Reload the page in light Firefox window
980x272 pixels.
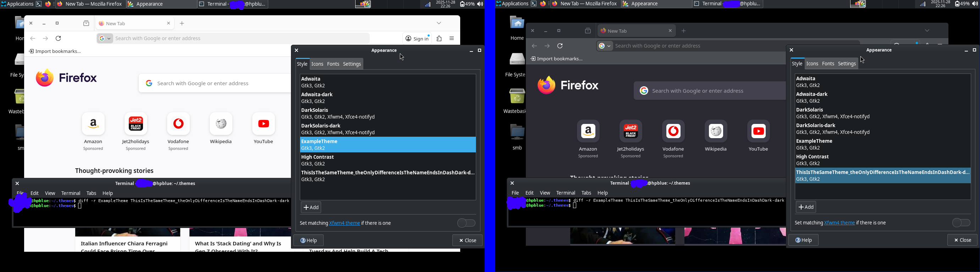point(59,38)
